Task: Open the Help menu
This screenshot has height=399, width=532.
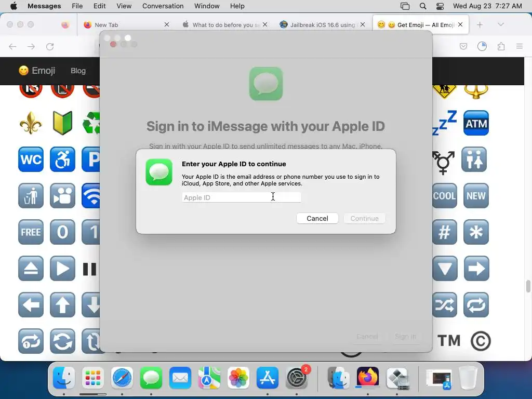Action: [x=237, y=6]
